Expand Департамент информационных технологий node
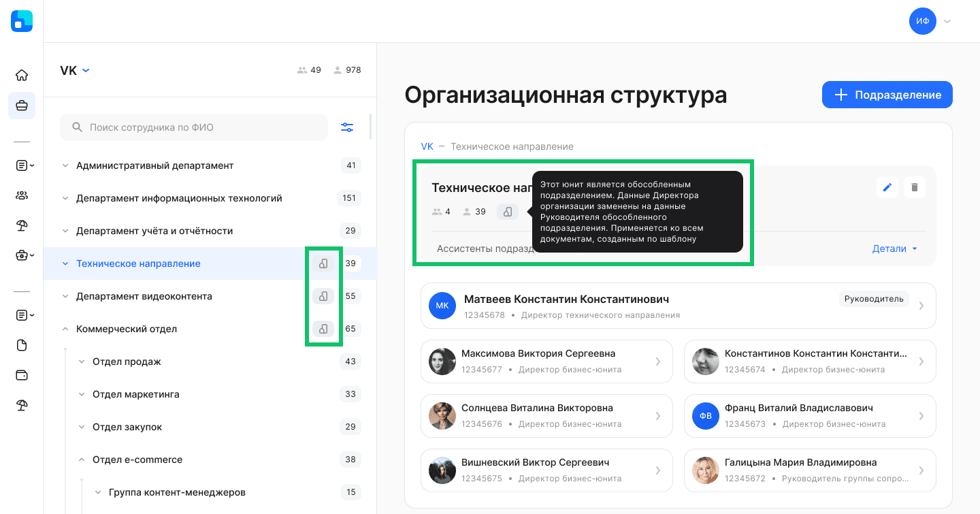This screenshot has height=514, width=980. tap(65, 198)
